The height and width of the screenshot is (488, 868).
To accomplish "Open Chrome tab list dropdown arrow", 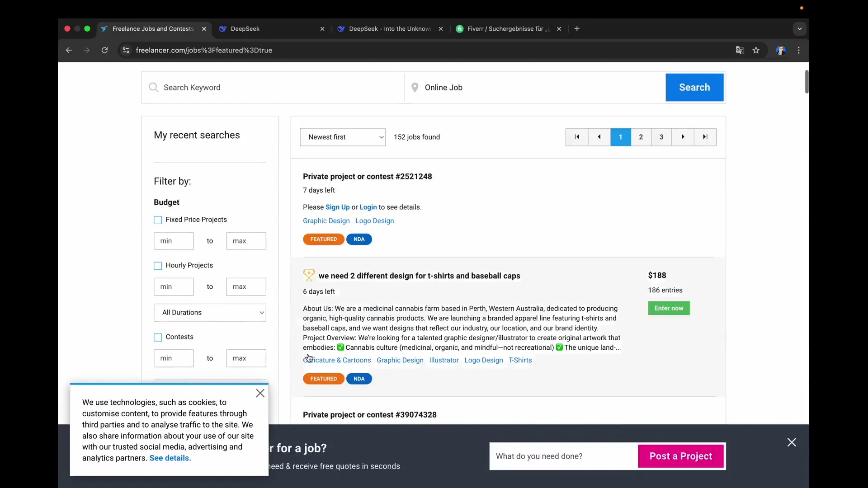I will pos(799,28).
